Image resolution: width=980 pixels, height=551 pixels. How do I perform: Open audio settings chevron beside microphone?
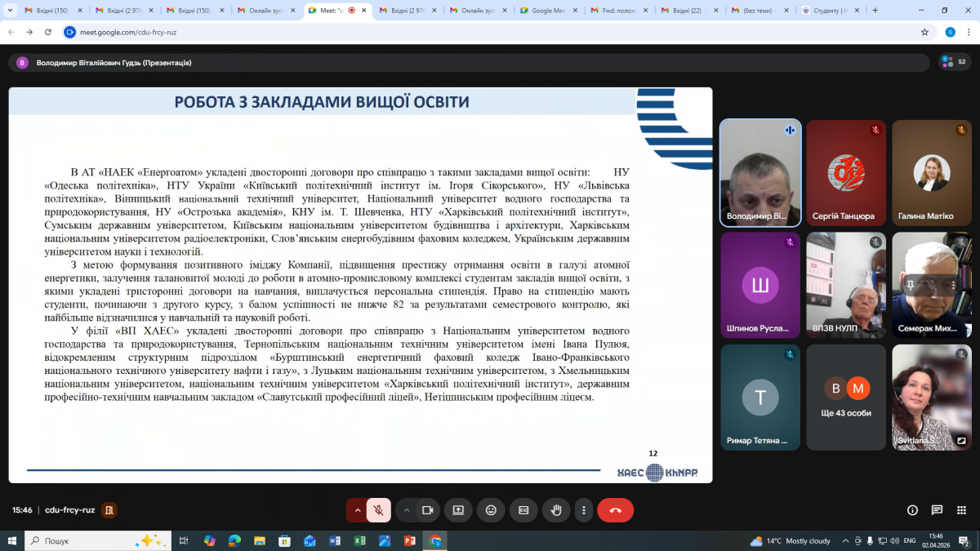[357, 510]
